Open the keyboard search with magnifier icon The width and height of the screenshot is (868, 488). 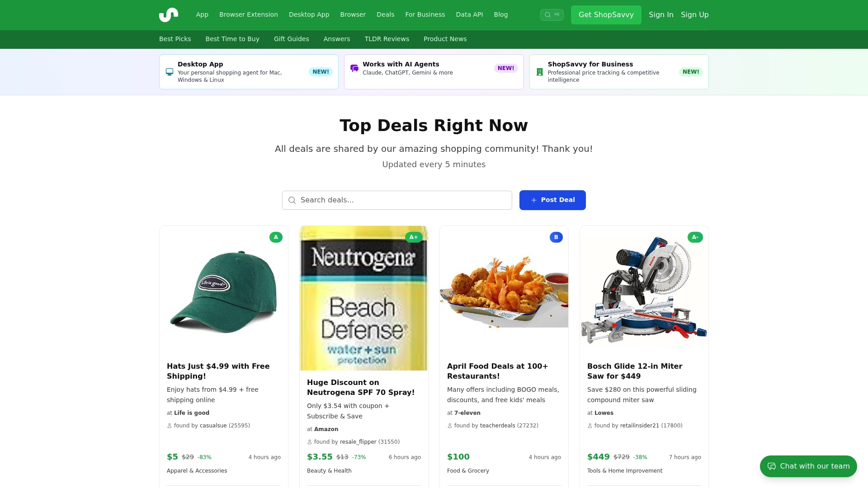click(552, 14)
